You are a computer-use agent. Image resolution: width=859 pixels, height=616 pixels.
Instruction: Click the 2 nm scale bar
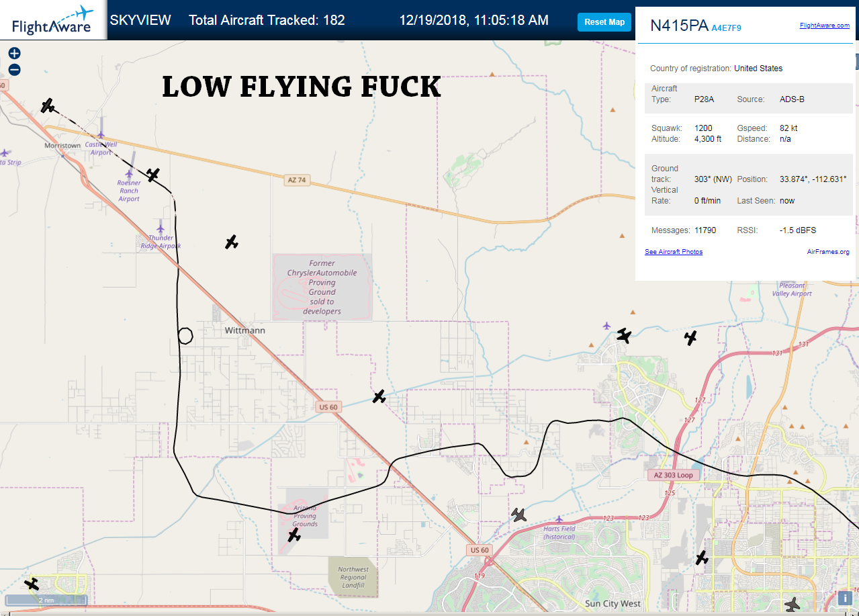pyautogui.click(x=46, y=600)
